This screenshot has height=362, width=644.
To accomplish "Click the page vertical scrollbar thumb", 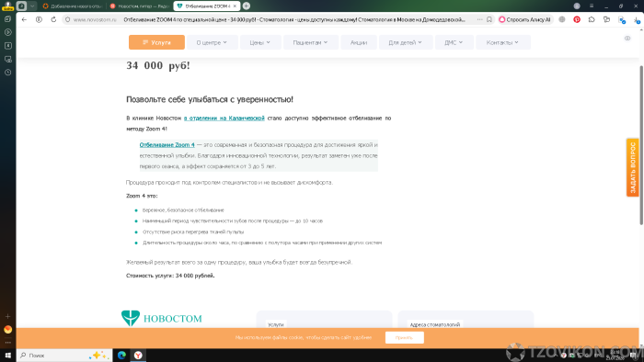I will coord(641,145).
